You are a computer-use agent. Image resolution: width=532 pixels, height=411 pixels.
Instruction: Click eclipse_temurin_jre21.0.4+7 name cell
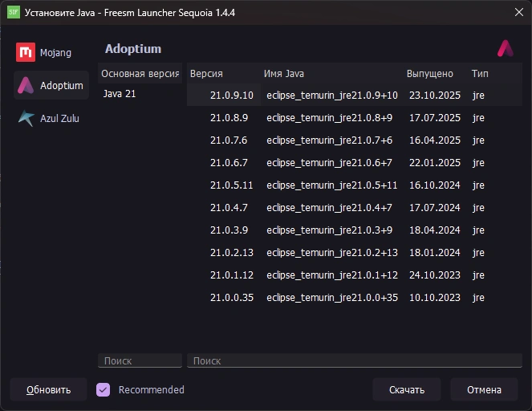[x=330, y=207]
